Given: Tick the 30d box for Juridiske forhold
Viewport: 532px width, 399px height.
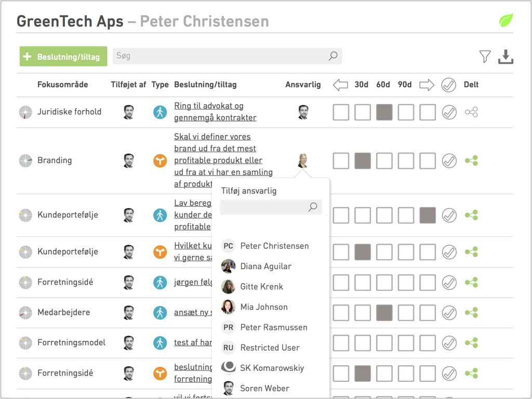Looking at the screenshot, I should point(362,112).
